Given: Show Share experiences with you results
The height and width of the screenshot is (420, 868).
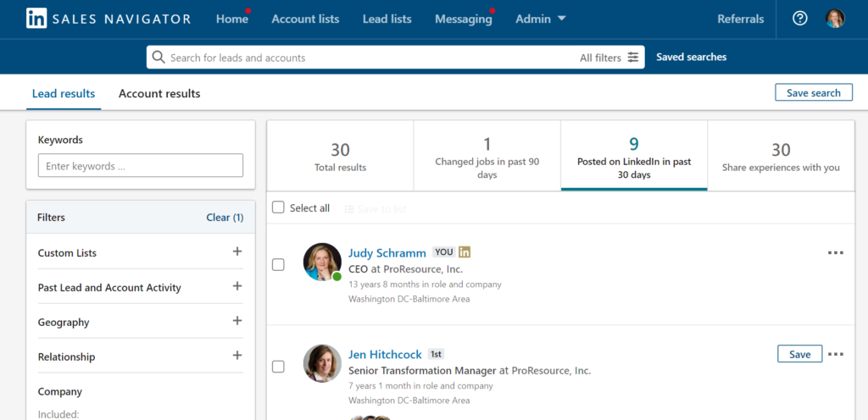Looking at the screenshot, I should [x=781, y=157].
